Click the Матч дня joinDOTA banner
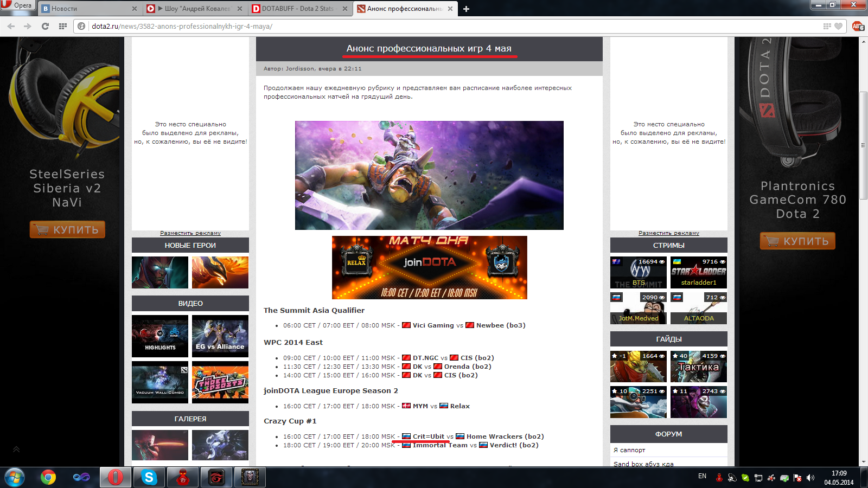 click(429, 267)
